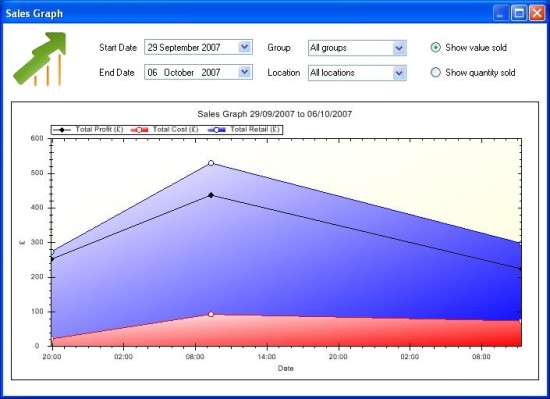Click the Total Retail peak data point
This screenshot has width=550, height=399.
click(211, 163)
